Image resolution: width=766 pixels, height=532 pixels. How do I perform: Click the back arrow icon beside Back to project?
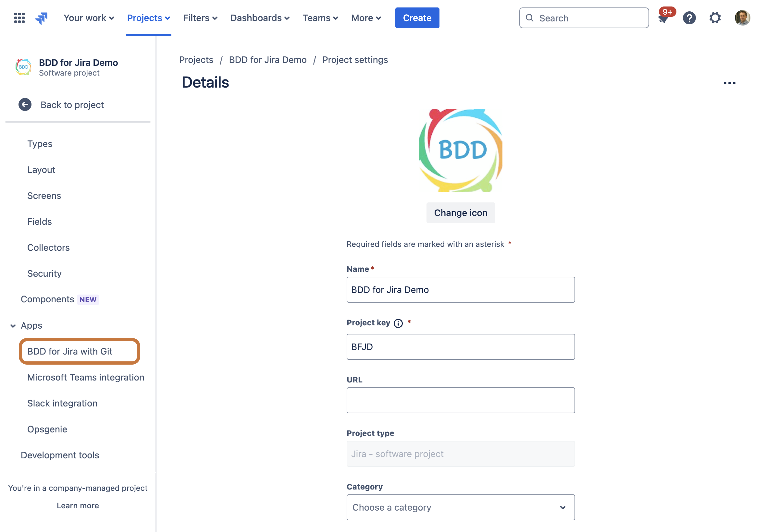[x=25, y=105]
